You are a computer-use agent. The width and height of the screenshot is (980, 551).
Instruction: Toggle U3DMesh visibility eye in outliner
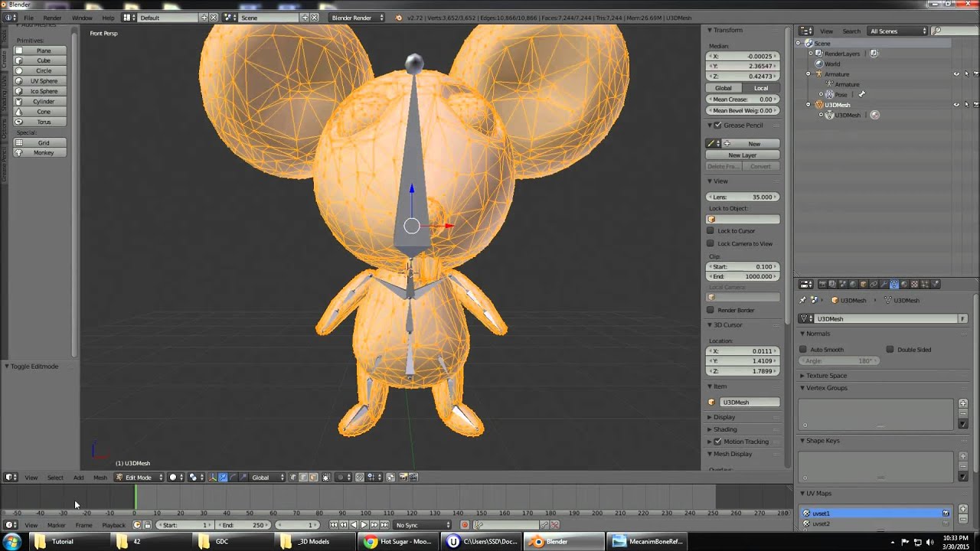pyautogui.click(x=956, y=105)
